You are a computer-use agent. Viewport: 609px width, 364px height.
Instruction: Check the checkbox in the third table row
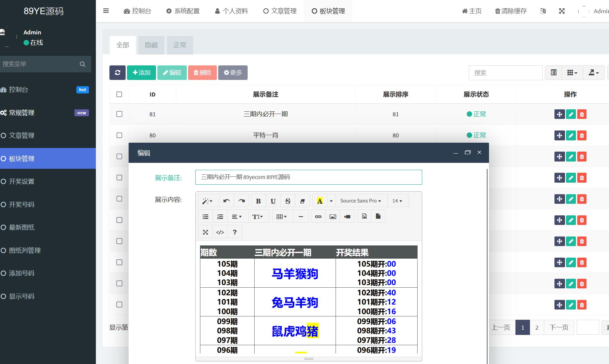pyautogui.click(x=119, y=156)
